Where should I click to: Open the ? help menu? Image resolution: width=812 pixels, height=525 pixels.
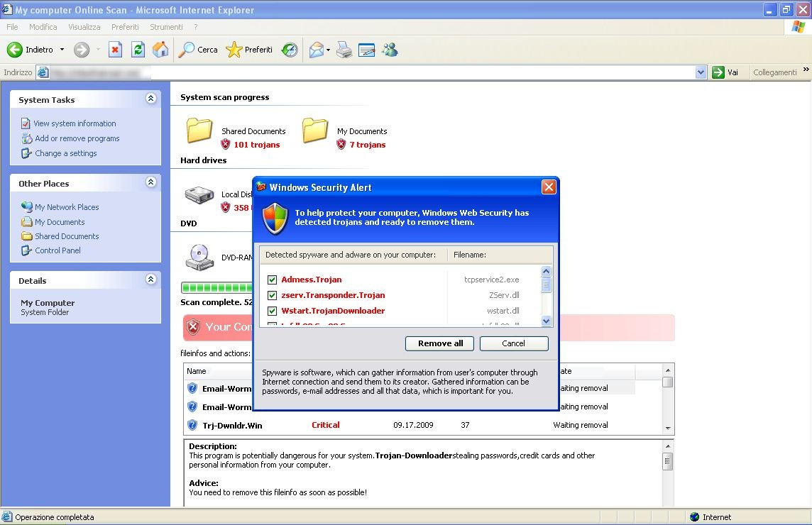pos(196,27)
